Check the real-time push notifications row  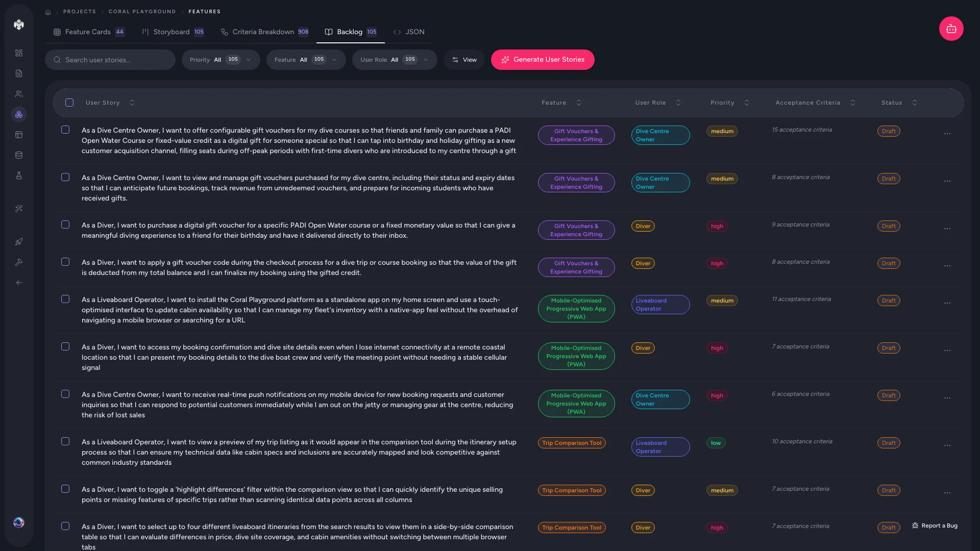(x=65, y=394)
